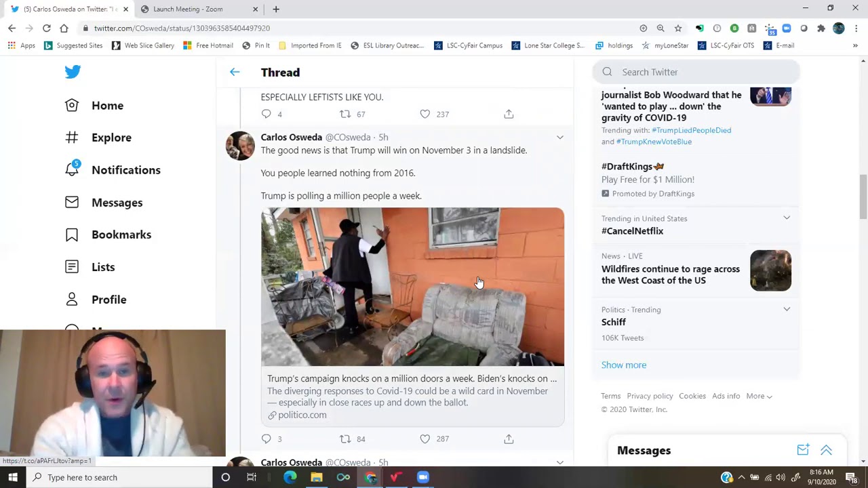Screen dimensions: 868x488
Task: Open the Chrome three-dot menu
Action: (856, 28)
